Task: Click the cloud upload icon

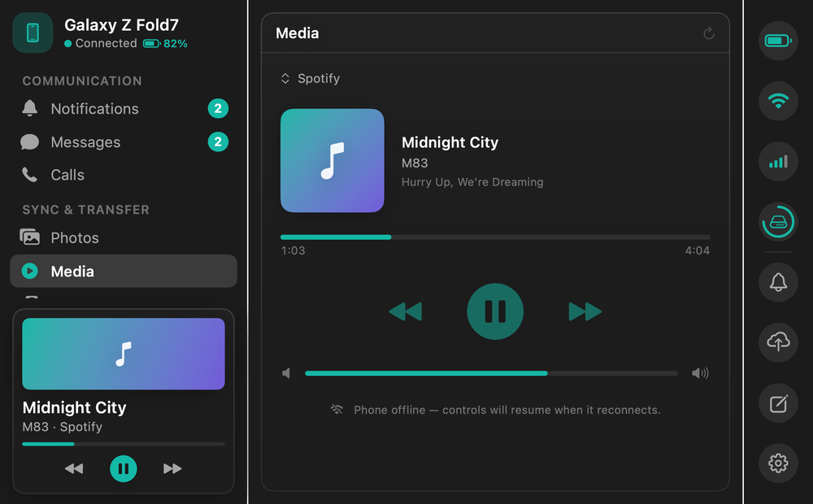Action: pyautogui.click(x=778, y=342)
